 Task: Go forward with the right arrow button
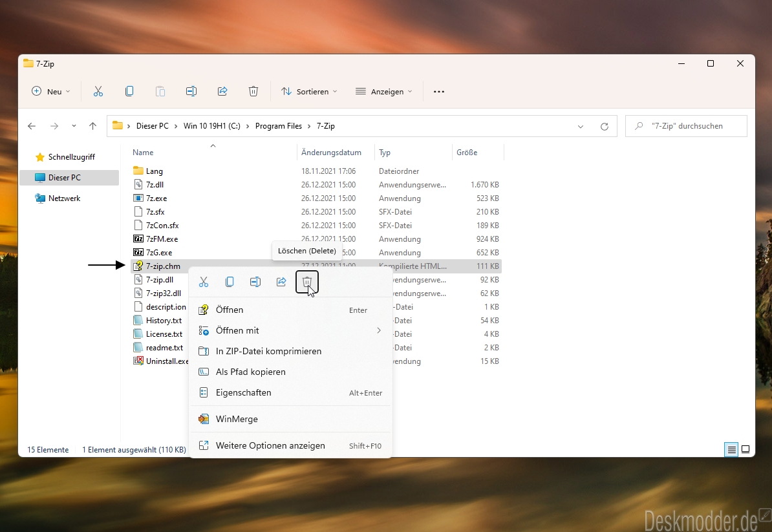tap(54, 127)
